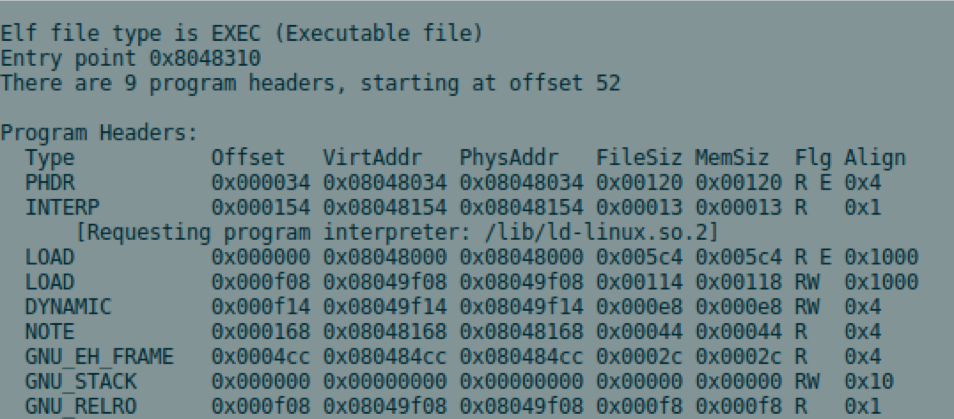Click the Align column header
The width and height of the screenshot is (954, 419).
click(875, 158)
